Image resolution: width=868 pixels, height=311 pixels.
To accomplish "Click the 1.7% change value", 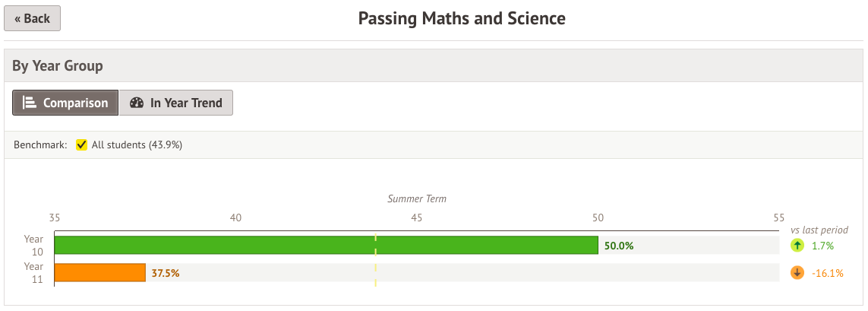I will click(x=822, y=246).
